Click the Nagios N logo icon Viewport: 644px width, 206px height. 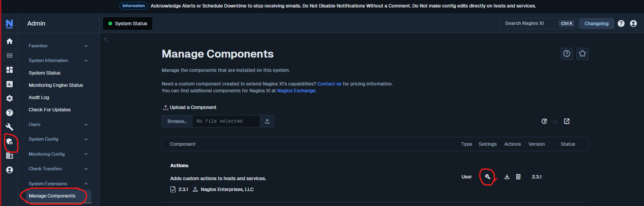10,23
